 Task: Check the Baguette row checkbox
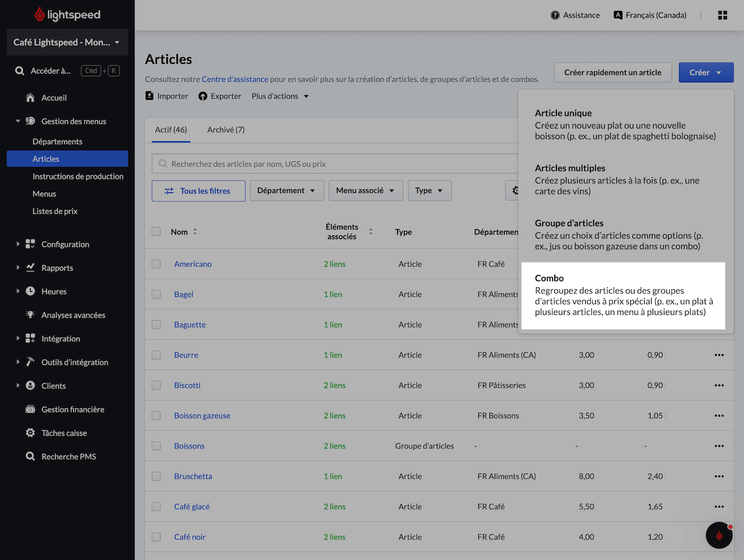pos(156,325)
